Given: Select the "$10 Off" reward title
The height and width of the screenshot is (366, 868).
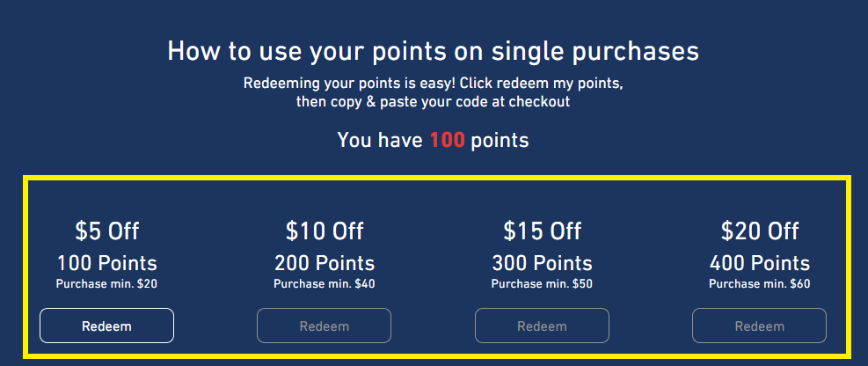Looking at the screenshot, I should pyautogui.click(x=325, y=231).
